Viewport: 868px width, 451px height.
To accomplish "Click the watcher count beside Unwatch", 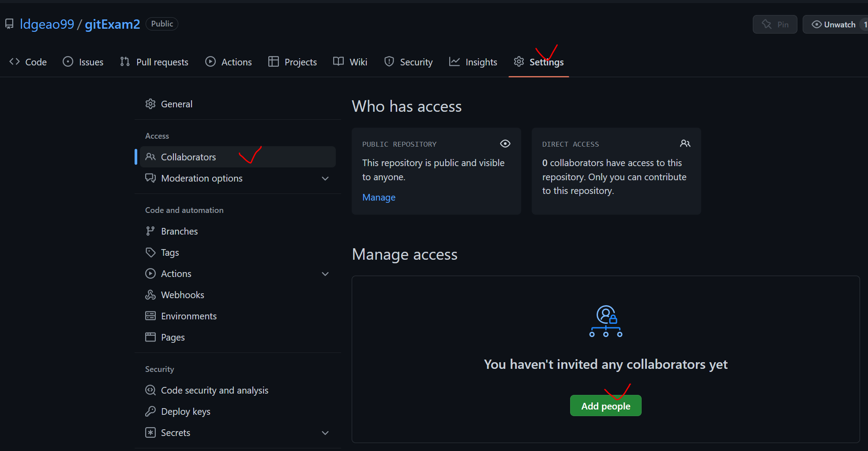I will click(x=865, y=24).
